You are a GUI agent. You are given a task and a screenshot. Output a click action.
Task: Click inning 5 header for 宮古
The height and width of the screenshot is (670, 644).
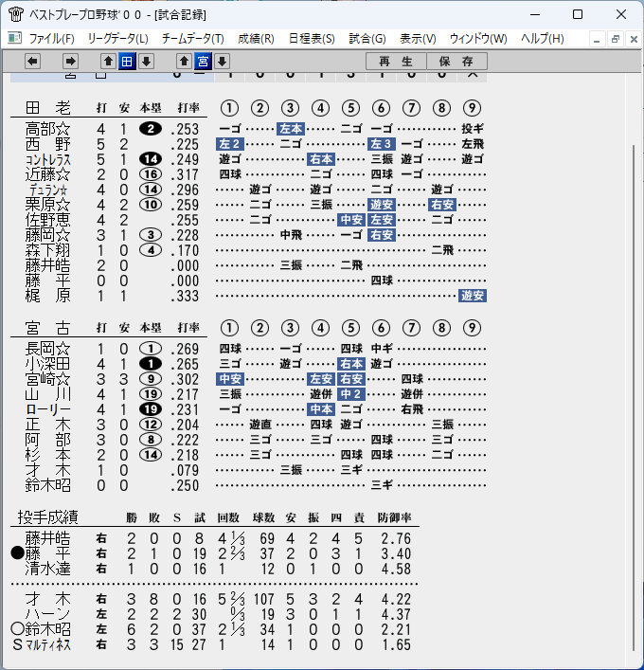(x=351, y=328)
